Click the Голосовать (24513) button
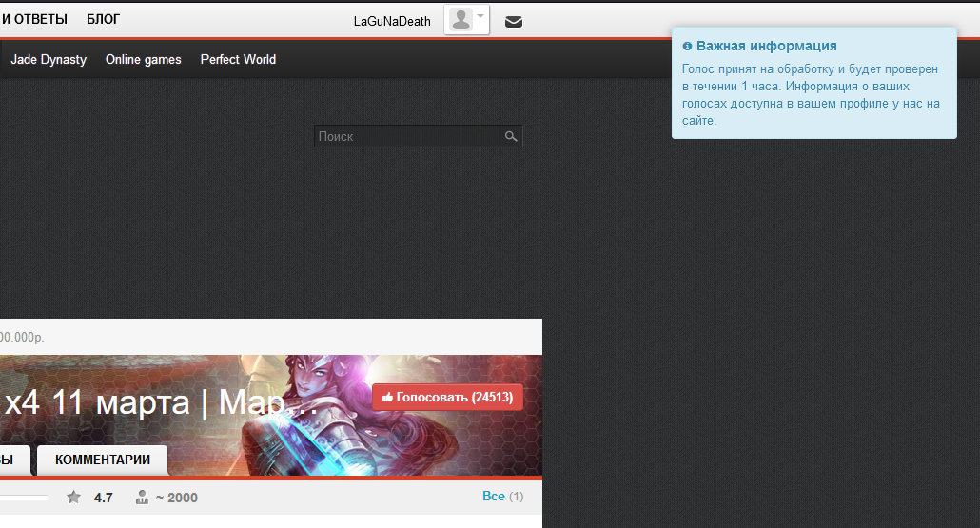This screenshot has width=980, height=528. [x=447, y=398]
